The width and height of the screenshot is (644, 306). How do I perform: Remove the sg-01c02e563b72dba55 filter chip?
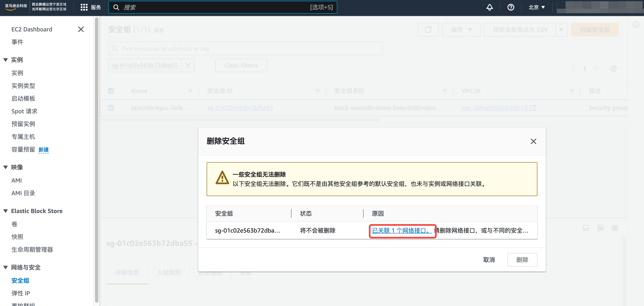(188, 66)
